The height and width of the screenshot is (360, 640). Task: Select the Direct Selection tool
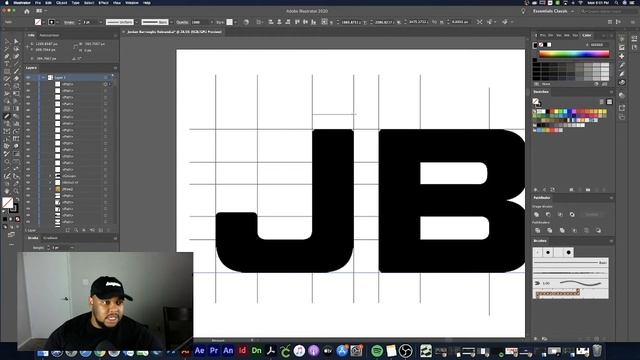click(16, 42)
